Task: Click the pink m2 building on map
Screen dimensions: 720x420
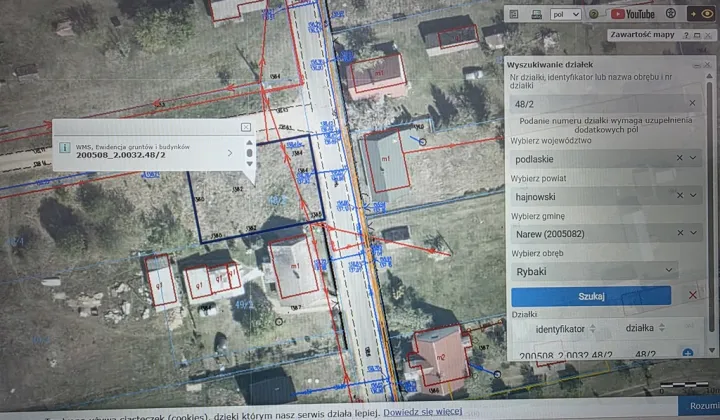Action: [x=439, y=356]
